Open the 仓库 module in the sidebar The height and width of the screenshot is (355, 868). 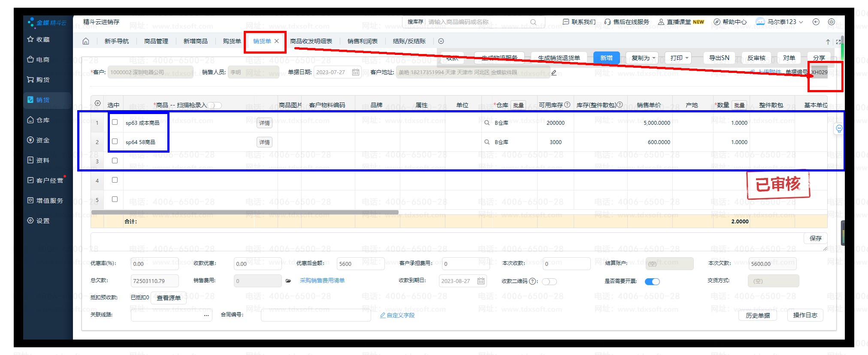(42, 120)
